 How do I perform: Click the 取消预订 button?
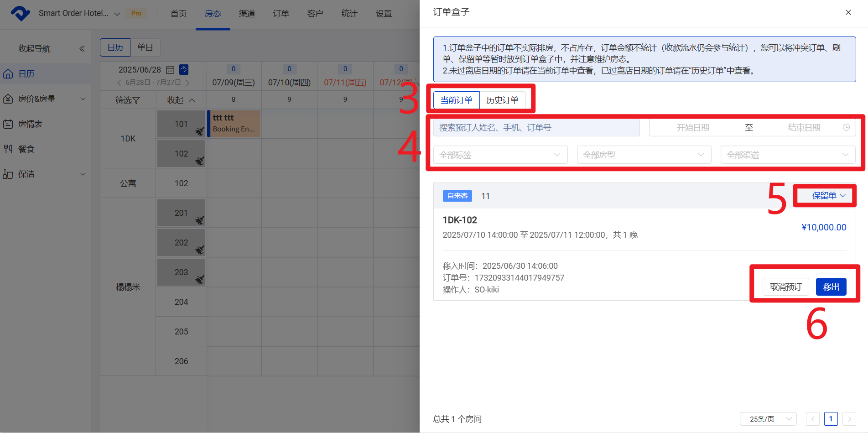pos(785,287)
